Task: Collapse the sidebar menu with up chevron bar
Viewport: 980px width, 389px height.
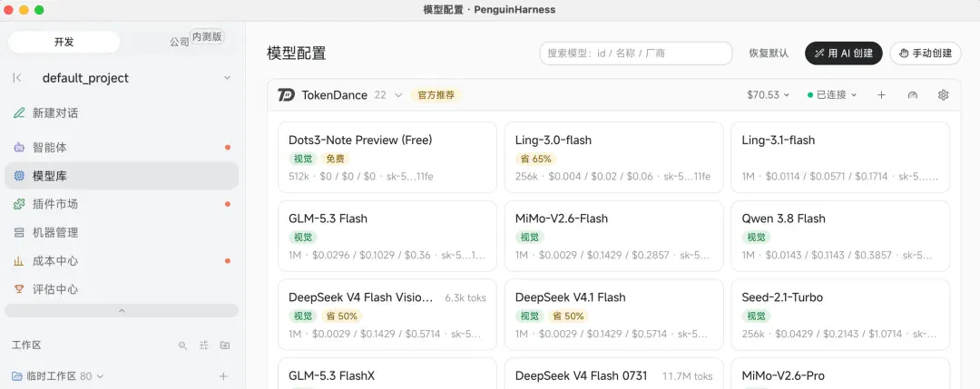Action: point(122,310)
